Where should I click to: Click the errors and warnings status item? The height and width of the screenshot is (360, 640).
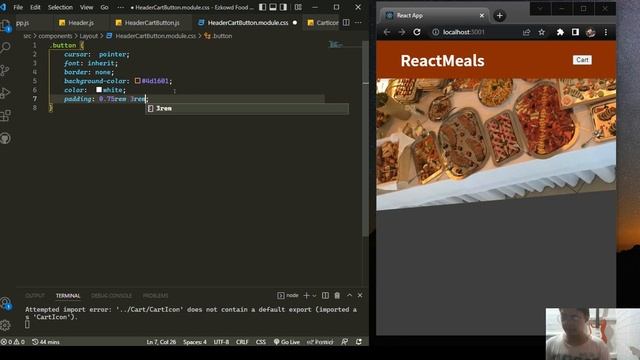13,342
